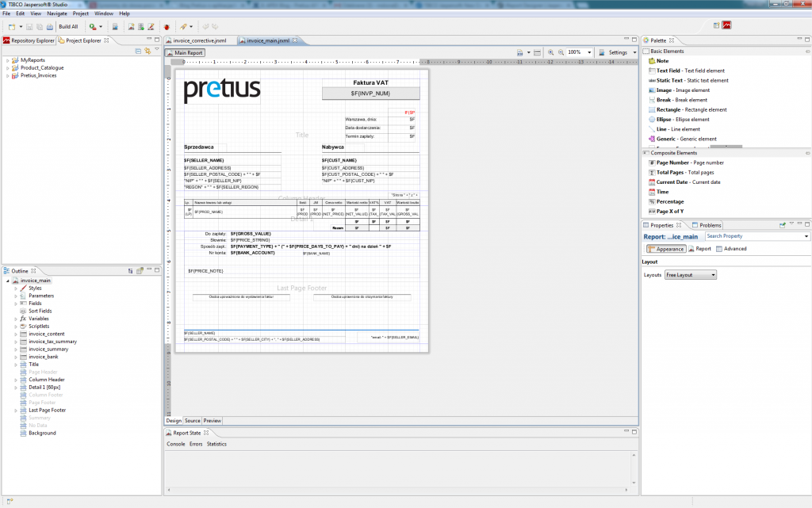Screen dimensions: 812x508
Task: Click the Main Report button
Action: coord(185,53)
